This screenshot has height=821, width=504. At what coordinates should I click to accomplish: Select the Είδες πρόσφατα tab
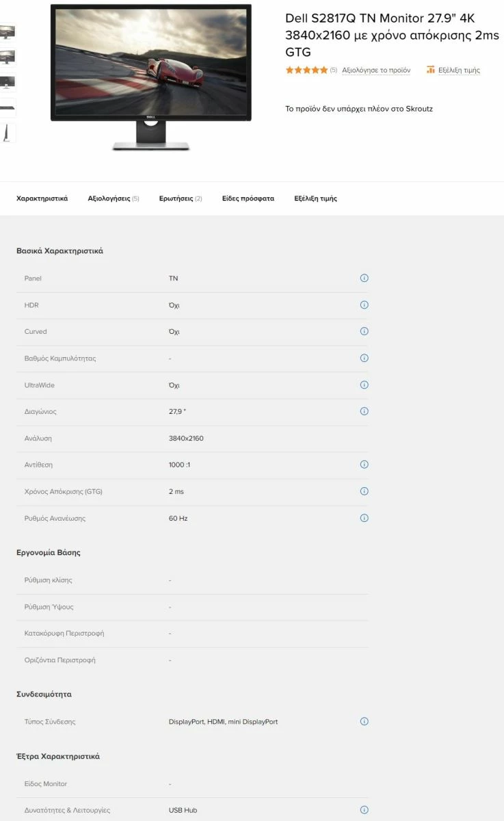click(x=248, y=198)
